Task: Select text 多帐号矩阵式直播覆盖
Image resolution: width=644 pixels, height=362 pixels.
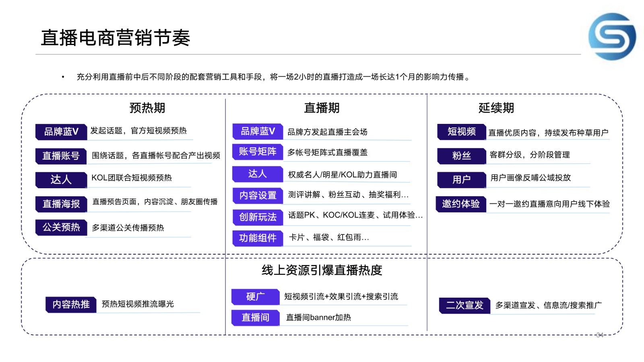Action: (x=327, y=152)
